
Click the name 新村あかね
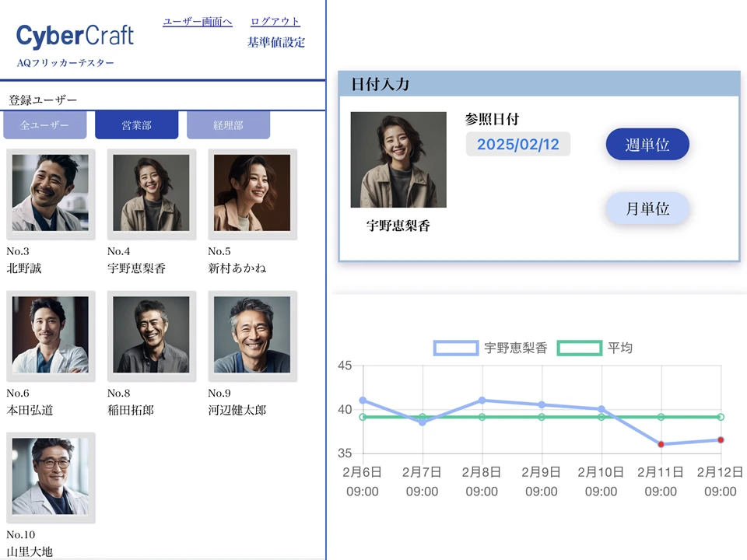(x=237, y=268)
